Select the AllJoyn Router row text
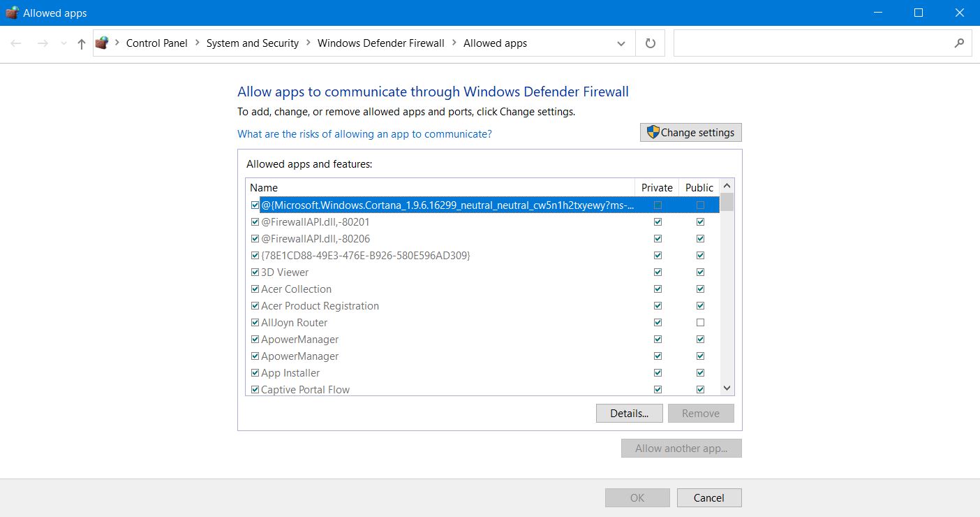Screen dimensions: 980x517 (294, 323)
